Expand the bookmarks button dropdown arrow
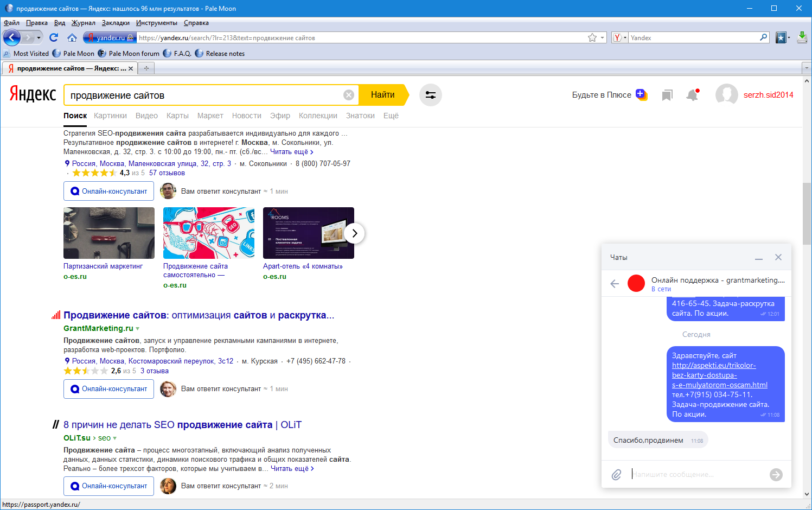The width and height of the screenshot is (812, 510). (x=789, y=37)
